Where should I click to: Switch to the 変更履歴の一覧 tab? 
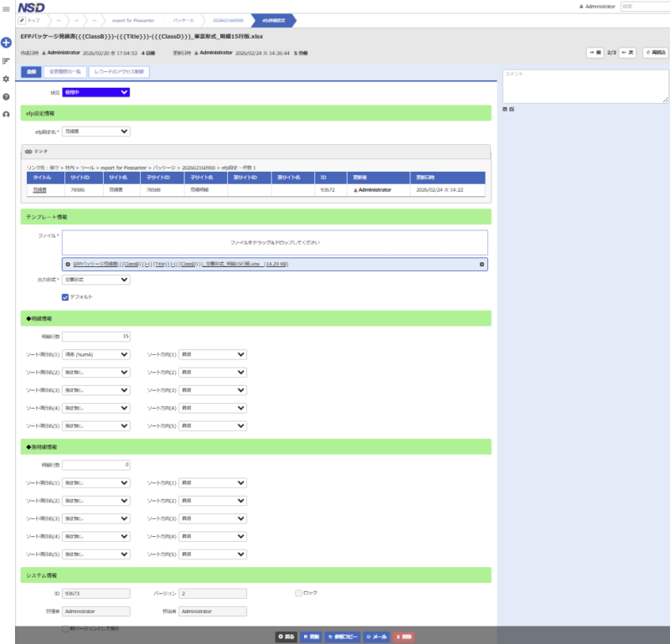63,72
